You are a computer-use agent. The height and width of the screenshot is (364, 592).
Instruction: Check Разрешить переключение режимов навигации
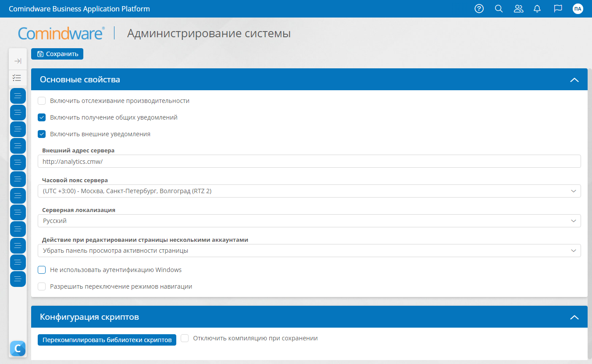click(x=42, y=286)
